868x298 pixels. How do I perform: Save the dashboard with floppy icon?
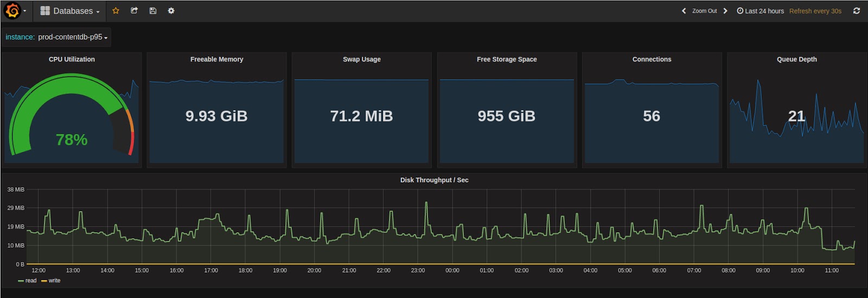[153, 11]
